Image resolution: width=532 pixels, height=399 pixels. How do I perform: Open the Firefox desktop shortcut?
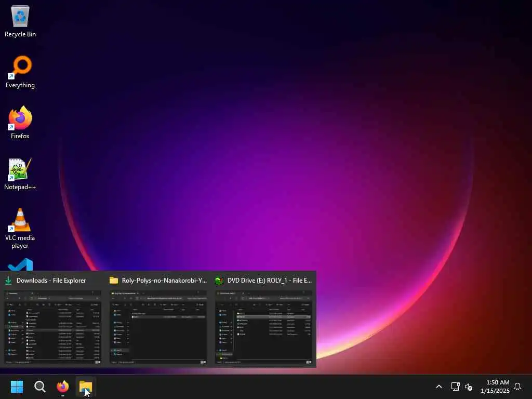[x=20, y=123]
